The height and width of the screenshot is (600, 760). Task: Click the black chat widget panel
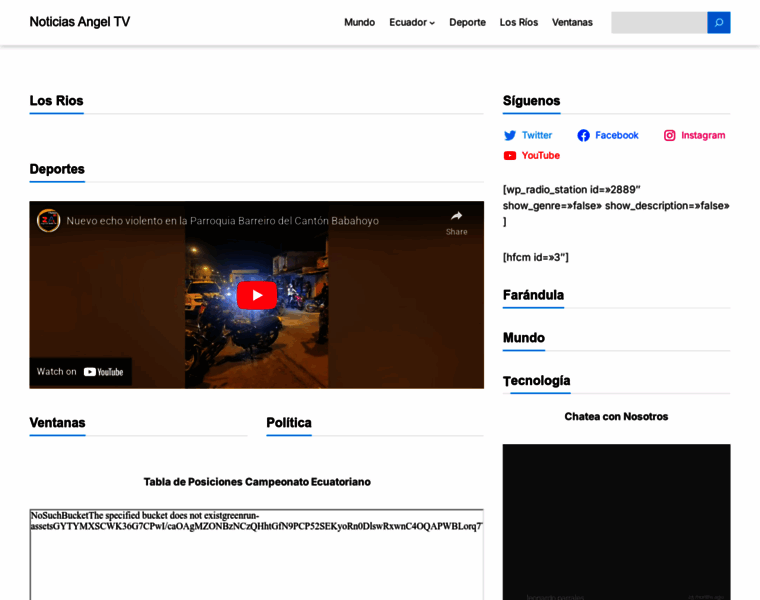pos(617,522)
